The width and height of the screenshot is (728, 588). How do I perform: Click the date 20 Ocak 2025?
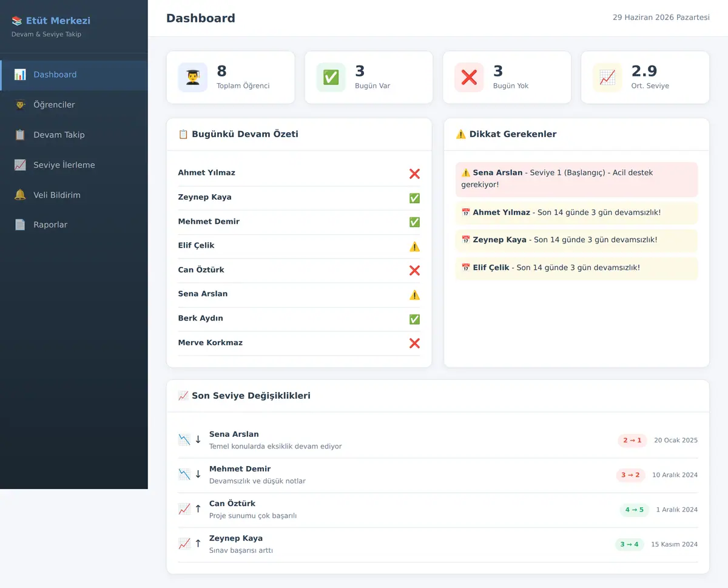676,441
